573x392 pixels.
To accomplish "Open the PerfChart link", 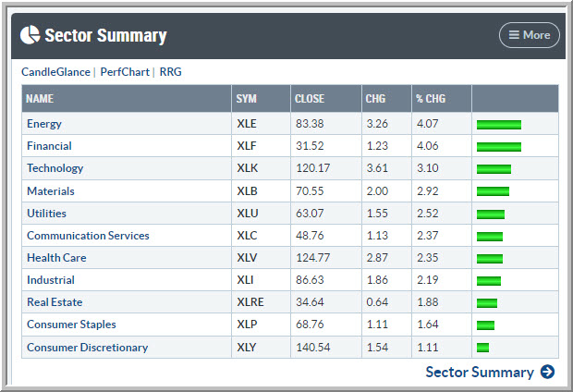I will click(125, 71).
